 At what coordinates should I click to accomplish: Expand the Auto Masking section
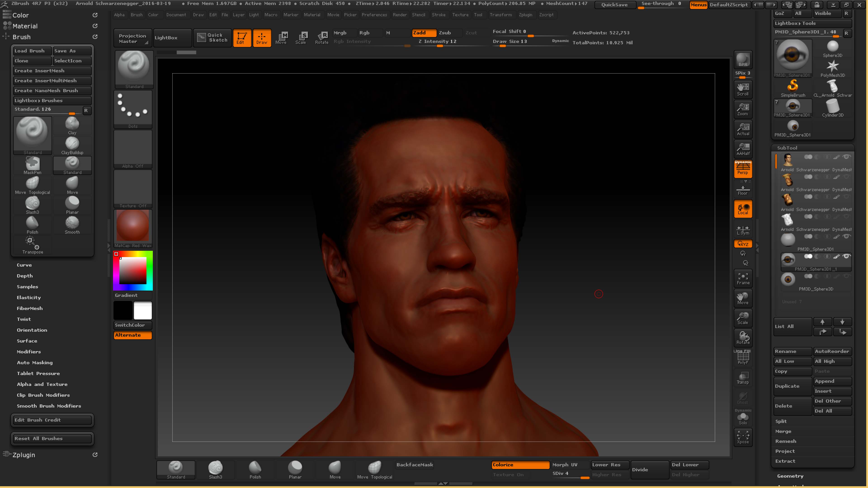coord(35,363)
